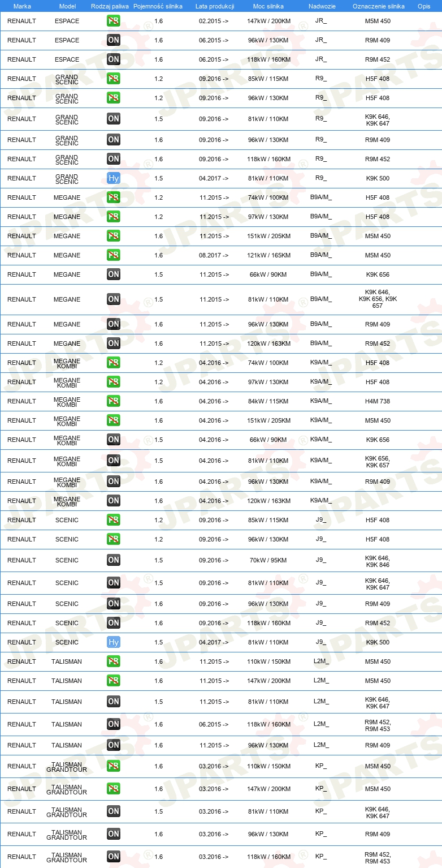The height and width of the screenshot is (868, 442).
Task: Select petrol icon for Grand Scenic 85kW/115KM
Action: click(x=114, y=79)
